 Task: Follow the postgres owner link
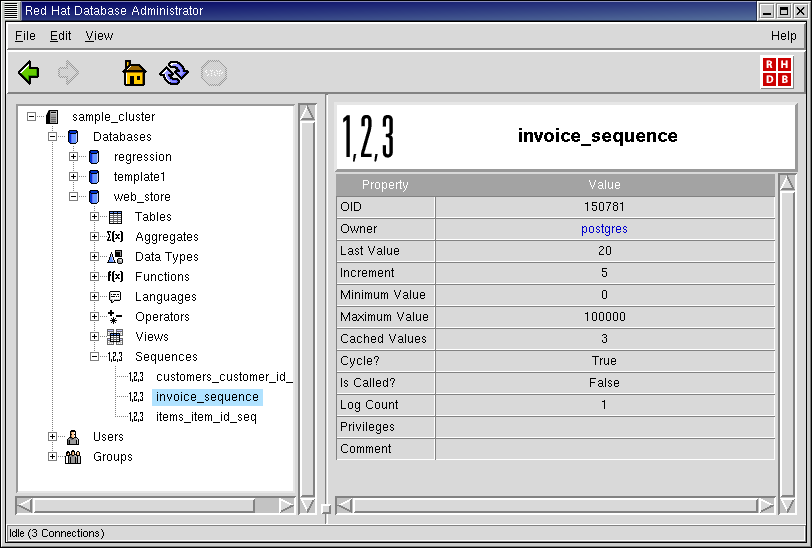[x=604, y=229]
